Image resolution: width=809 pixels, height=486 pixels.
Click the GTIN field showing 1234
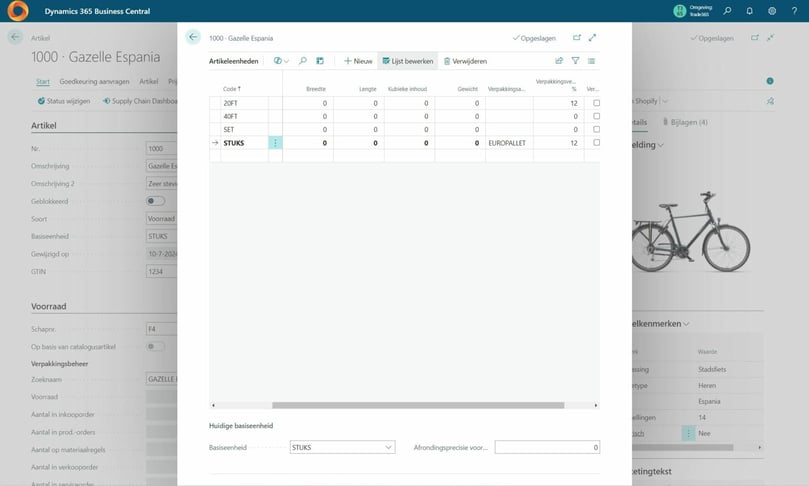tap(161, 271)
